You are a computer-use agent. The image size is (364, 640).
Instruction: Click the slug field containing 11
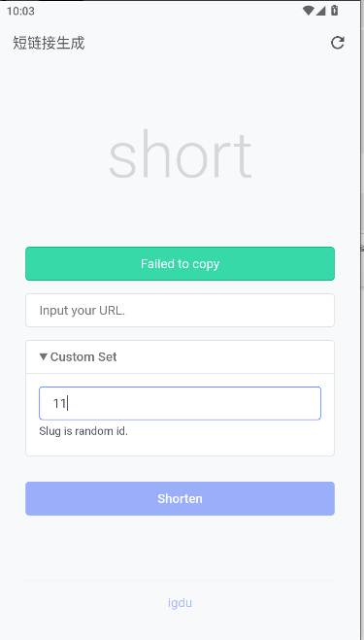180,403
